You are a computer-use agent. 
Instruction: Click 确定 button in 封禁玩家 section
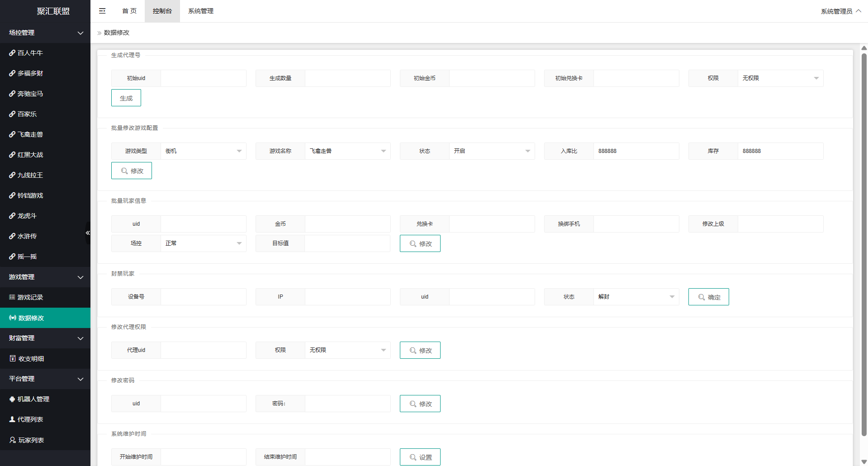click(x=708, y=297)
